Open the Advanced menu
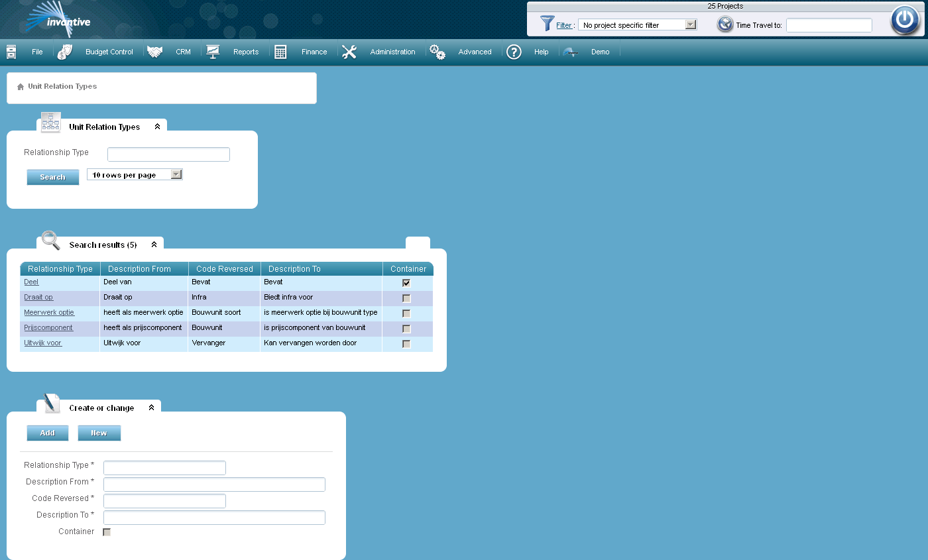 click(x=475, y=52)
